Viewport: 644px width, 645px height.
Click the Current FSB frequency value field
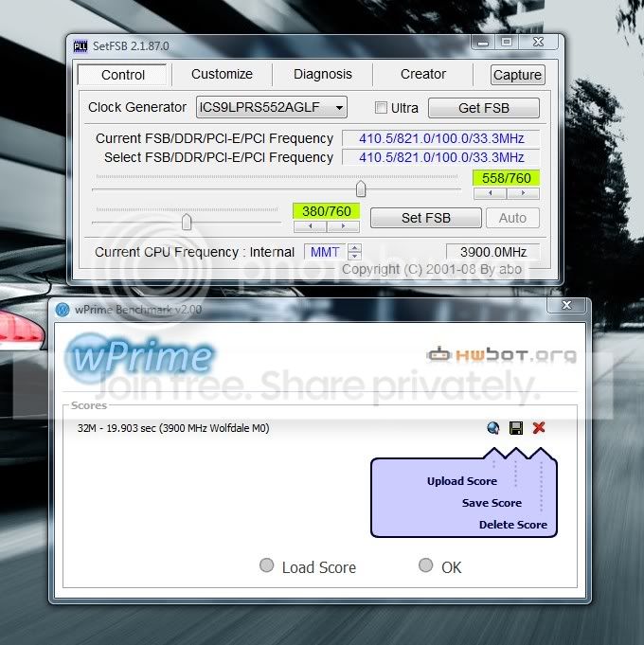[440, 138]
